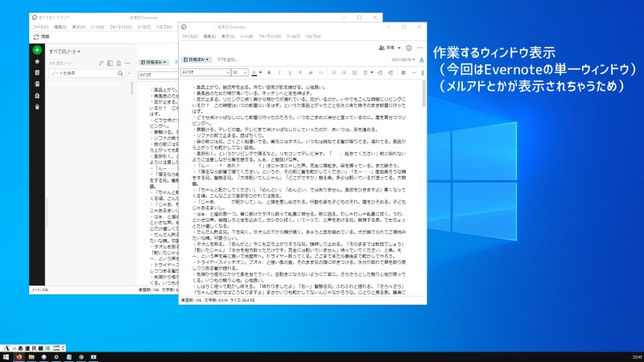Click the note info icon
The height and width of the screenshot is (362, 644).
point(409,48)
